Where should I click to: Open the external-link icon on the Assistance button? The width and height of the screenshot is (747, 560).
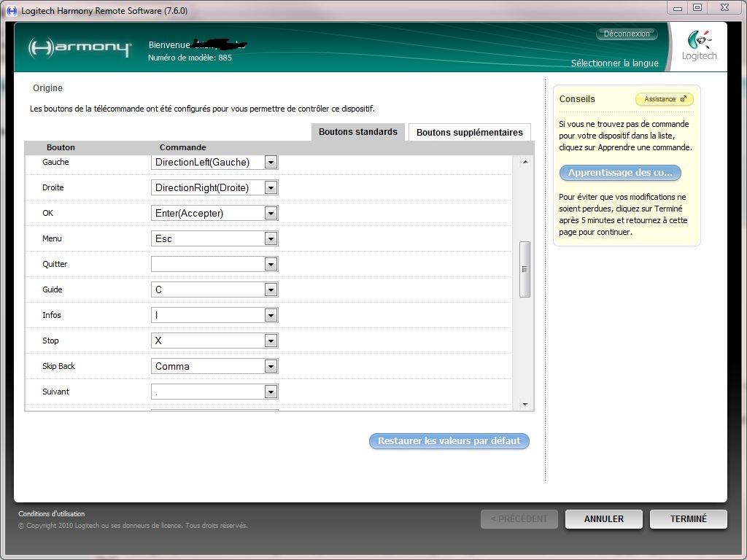pos(683,99)
